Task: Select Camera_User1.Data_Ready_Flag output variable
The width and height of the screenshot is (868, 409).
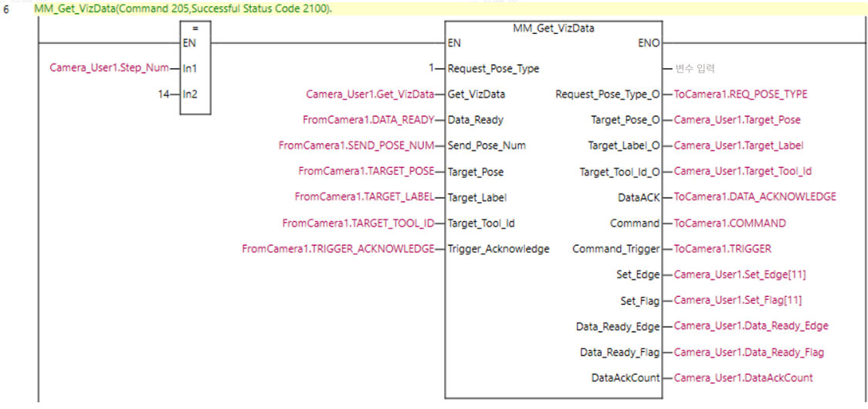Action: tap(749, 352)
